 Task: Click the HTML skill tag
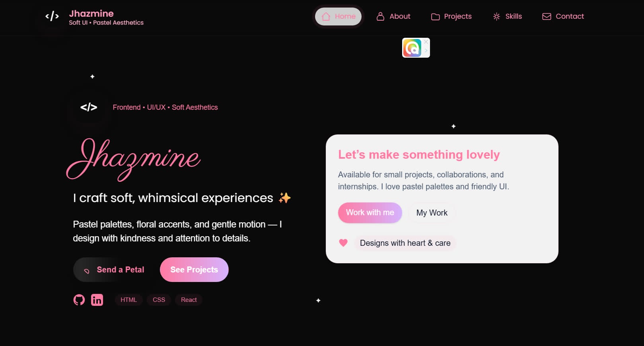tap(128, 300)
